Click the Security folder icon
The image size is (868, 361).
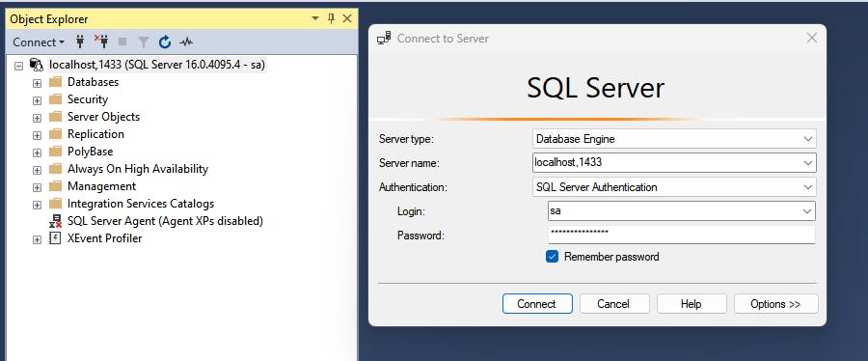pos(55,99)
